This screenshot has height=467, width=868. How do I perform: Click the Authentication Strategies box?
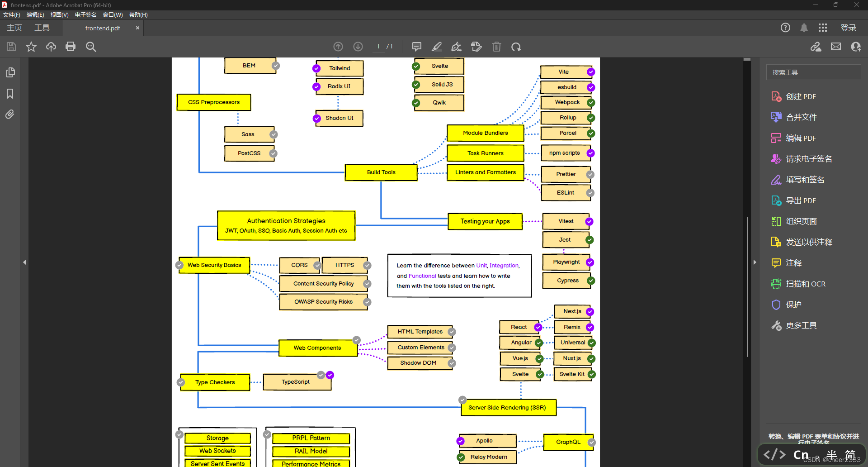pyautogui.click(x=286, y=225)
